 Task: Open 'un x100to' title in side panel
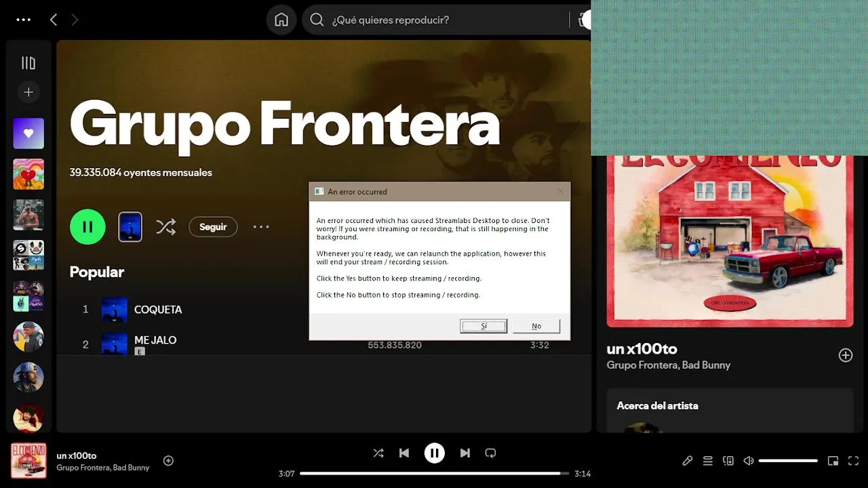(642, 349)
